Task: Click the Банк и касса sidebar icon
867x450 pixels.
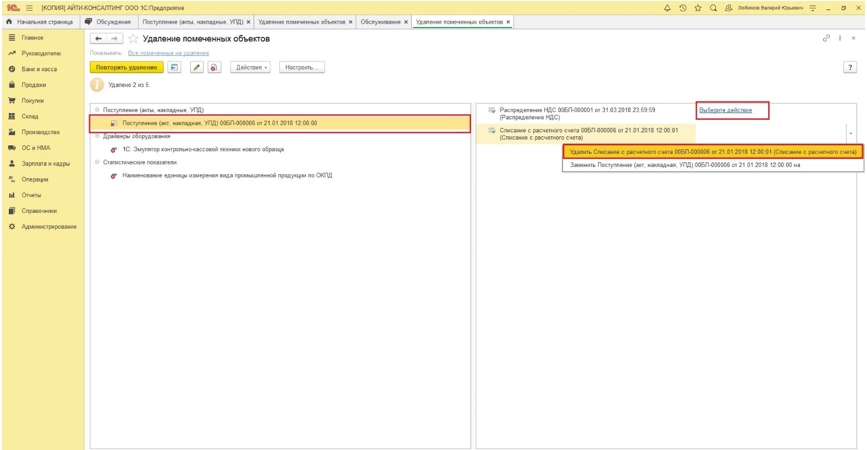Action: click(12, 69)
